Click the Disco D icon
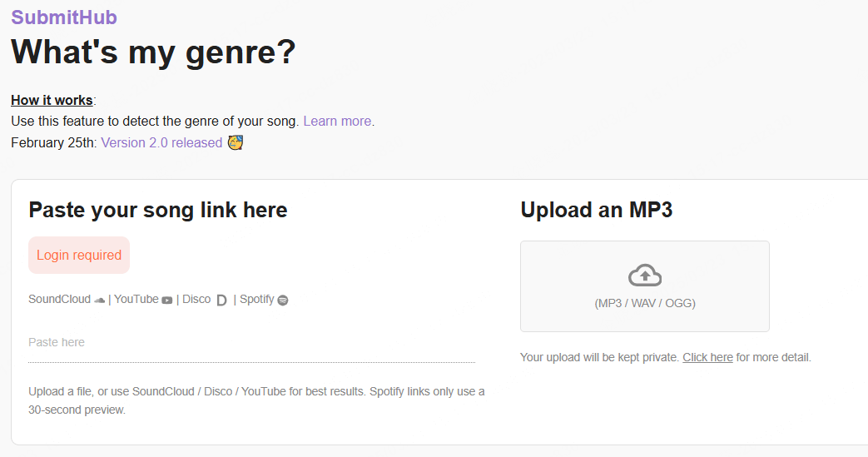868x457 pixels. click(221, 301)
